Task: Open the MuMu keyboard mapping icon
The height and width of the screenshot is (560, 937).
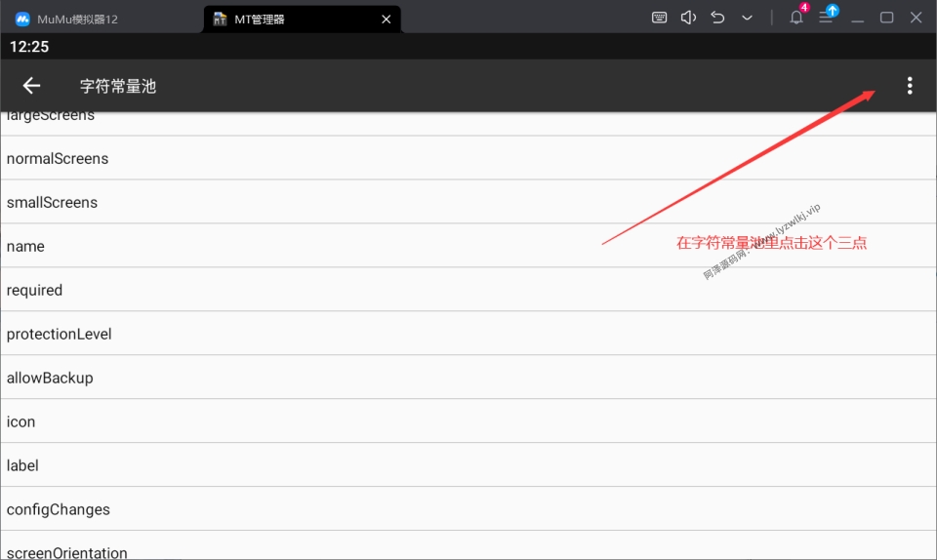Action: pos(659,18)
